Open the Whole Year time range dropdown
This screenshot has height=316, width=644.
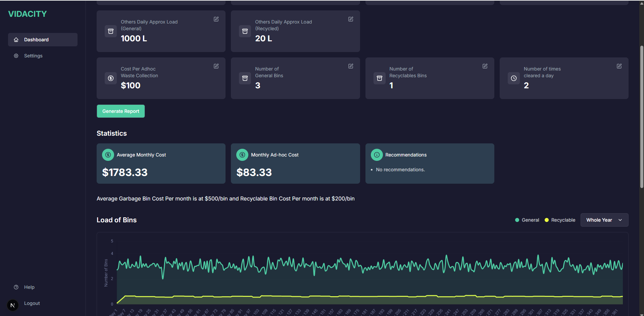coord(604,220)
